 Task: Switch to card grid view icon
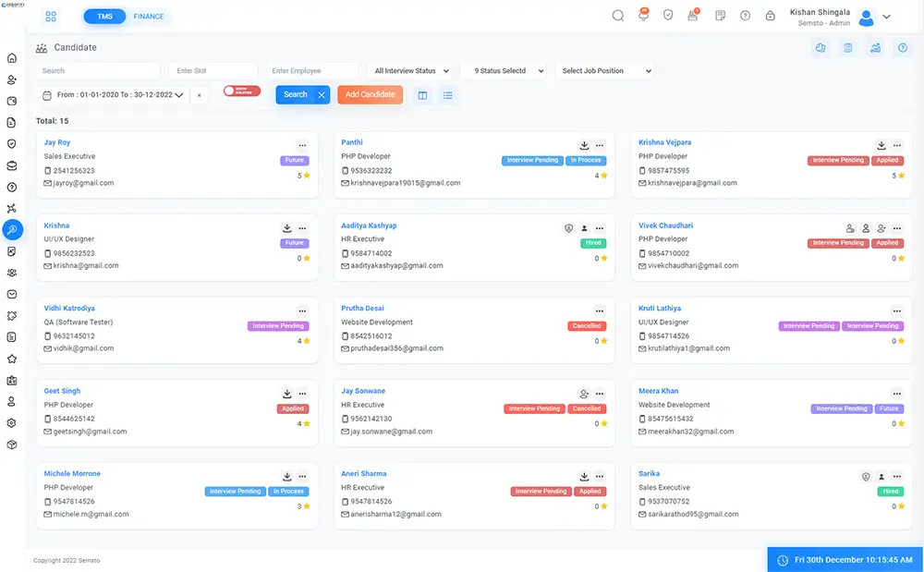(x=422, y=95)
